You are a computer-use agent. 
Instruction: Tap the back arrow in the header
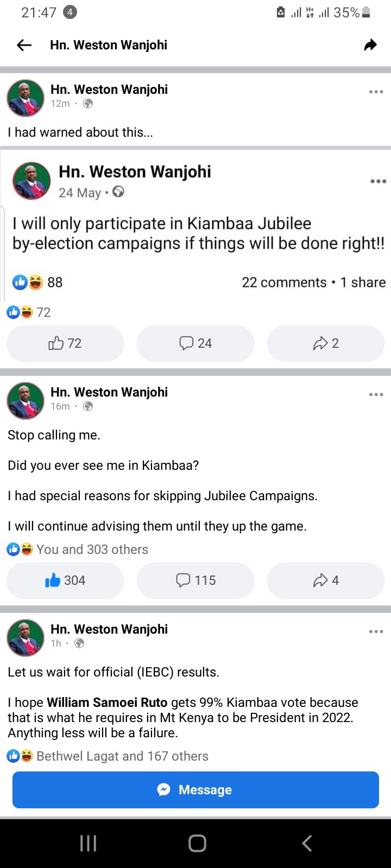pyautogui.click(x=24, y=45)
